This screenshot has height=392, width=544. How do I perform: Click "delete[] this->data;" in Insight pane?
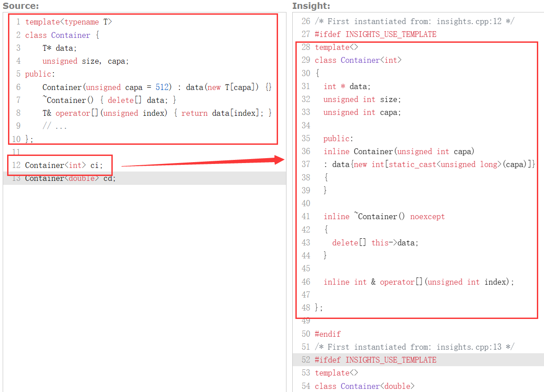375,243
